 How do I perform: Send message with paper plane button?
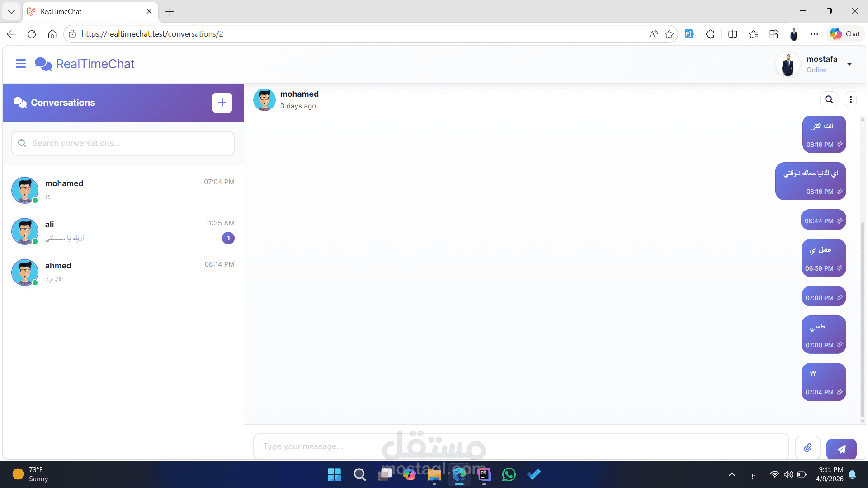click(841, 449)
